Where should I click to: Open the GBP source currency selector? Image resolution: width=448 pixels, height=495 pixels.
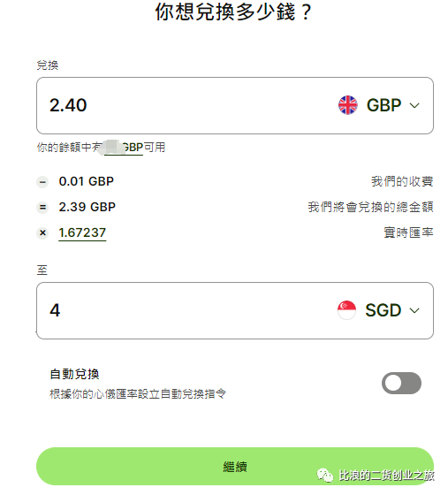[x=379, y=105]
